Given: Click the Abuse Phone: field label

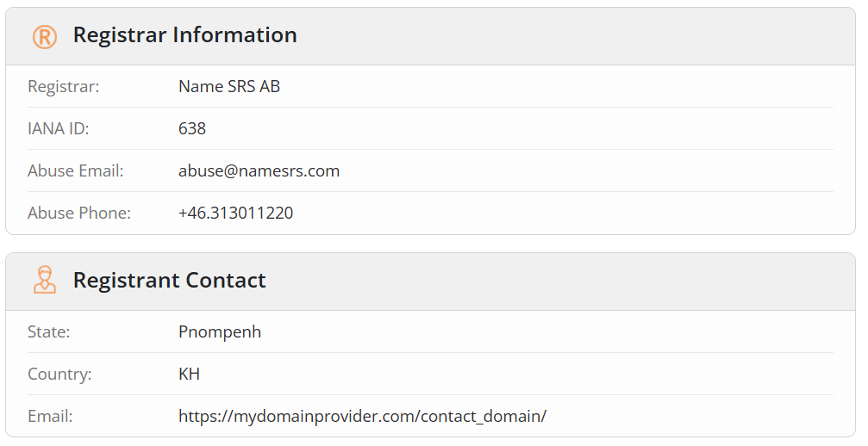Looking at the screenshot, I should click(79, 213).
